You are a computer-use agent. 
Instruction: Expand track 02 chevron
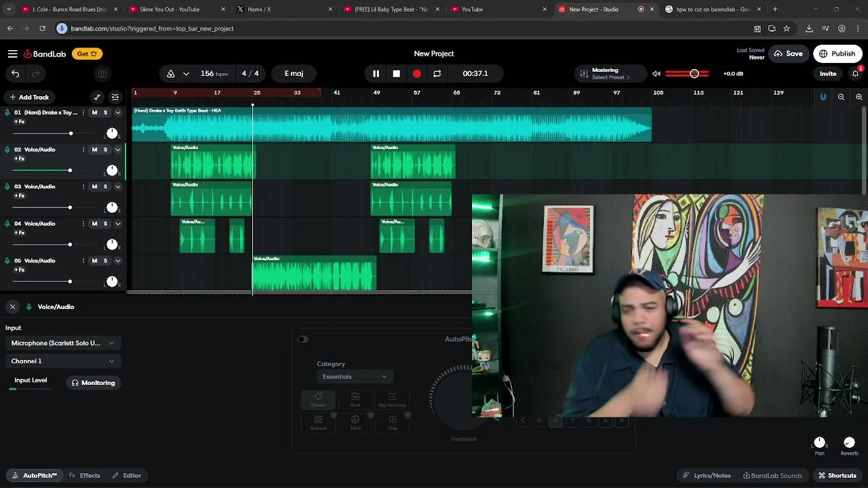[117, 150]
